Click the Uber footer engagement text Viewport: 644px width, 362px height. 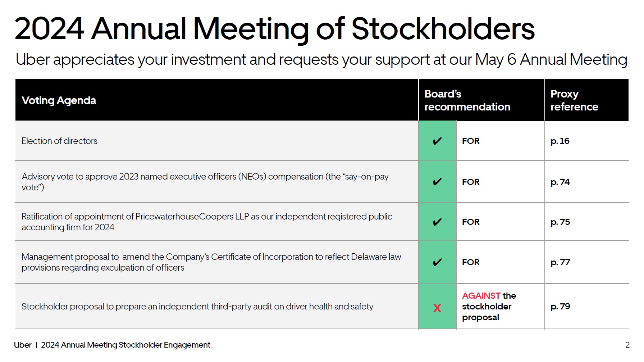(x=112, y=345)
